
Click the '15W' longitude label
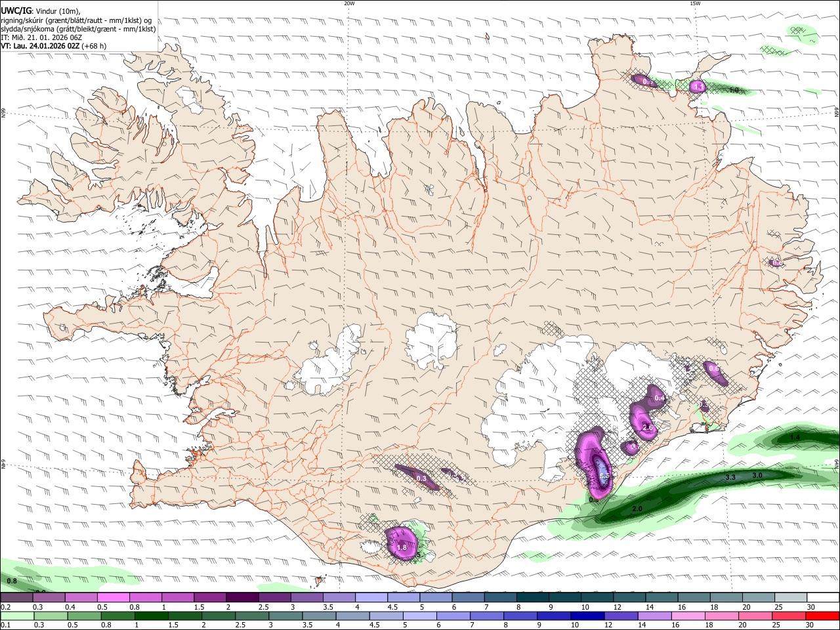pos(694,3)
